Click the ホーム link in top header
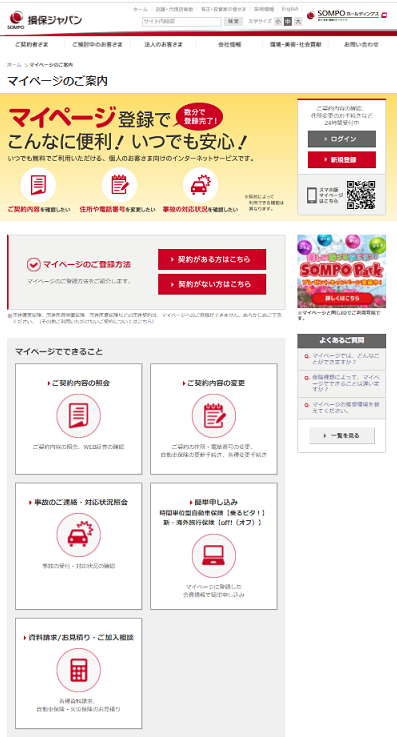 point(140,9)
